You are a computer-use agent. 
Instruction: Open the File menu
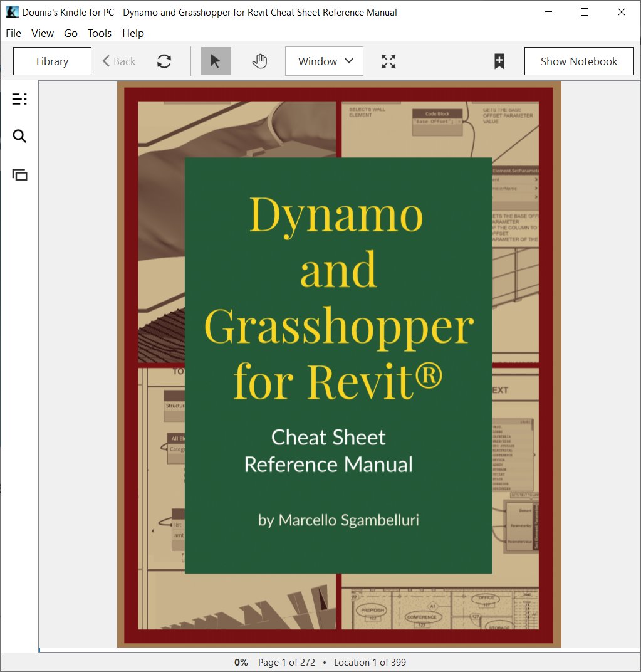click(x=13, y=33)
